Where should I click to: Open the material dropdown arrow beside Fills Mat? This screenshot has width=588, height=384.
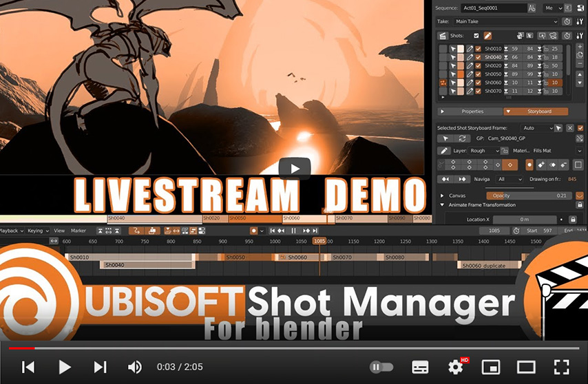point(580,151)
